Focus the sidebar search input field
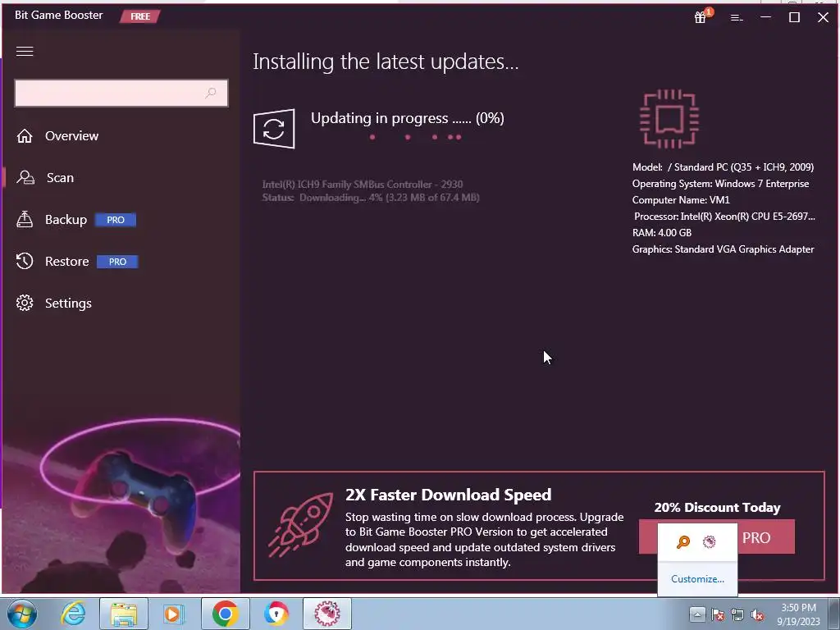 click(121, 94)
